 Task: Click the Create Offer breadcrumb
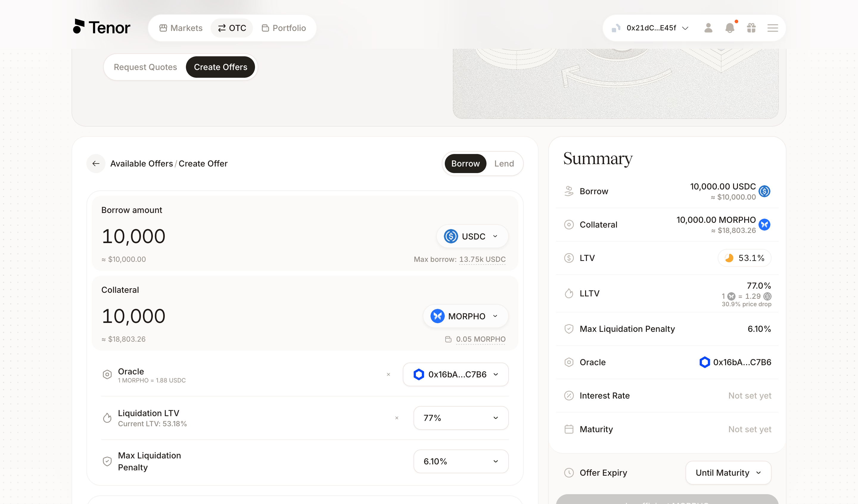[203, 164]
